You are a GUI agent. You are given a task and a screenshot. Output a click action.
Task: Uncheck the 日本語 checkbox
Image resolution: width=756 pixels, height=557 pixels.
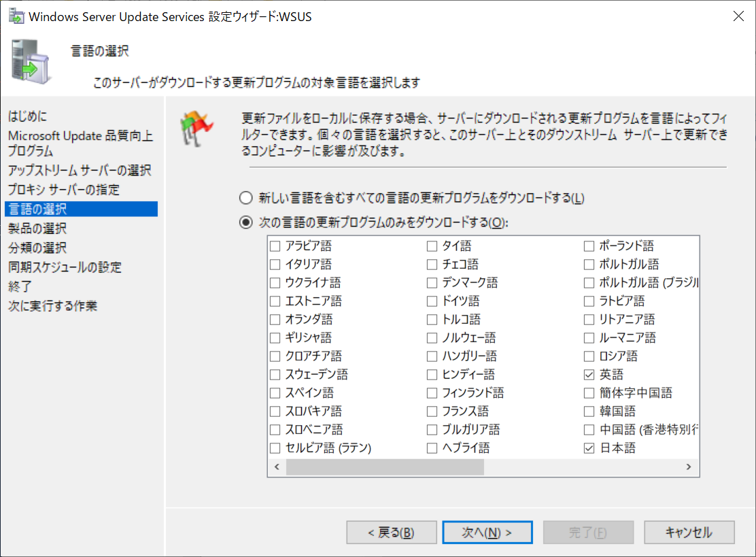point(589,448)
